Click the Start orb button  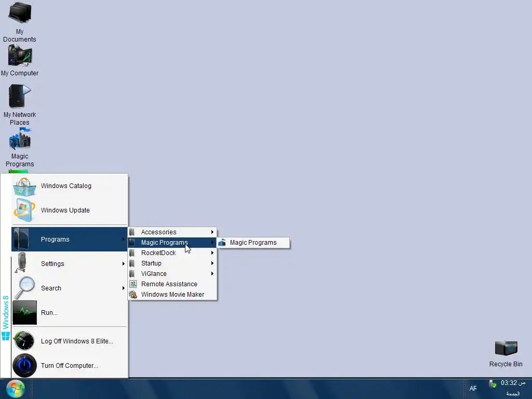pyautogui.click(x=15, y=389)
